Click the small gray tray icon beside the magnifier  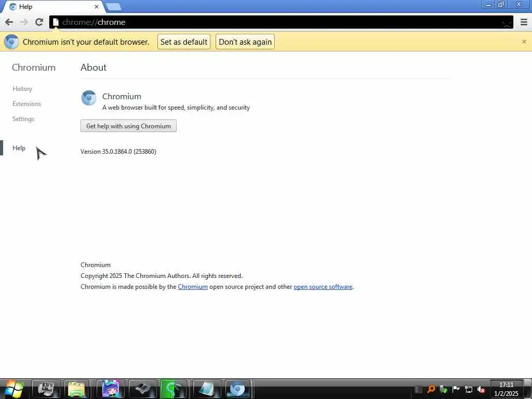click(x=419, y=390)
